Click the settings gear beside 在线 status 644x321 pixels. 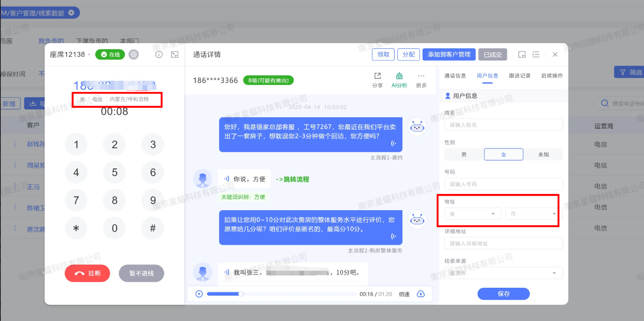coord(134,55)
